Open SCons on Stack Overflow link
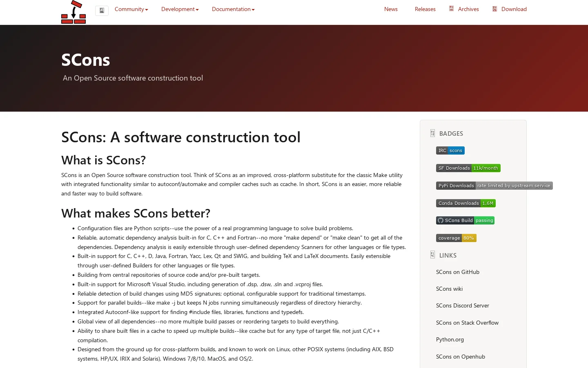The image size is (588, 368). (467, 323)
